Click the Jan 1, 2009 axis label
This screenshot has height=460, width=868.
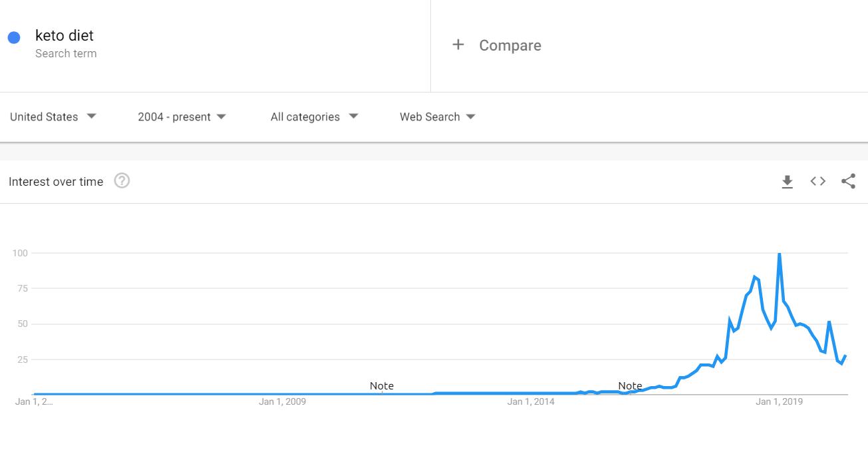pyautogui.click(x=283, y=401)
